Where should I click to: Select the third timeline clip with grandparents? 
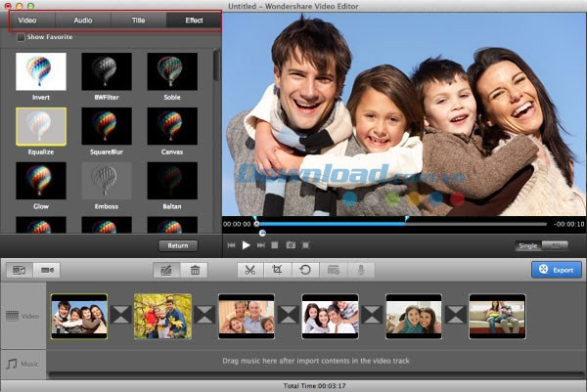(247, 317)
